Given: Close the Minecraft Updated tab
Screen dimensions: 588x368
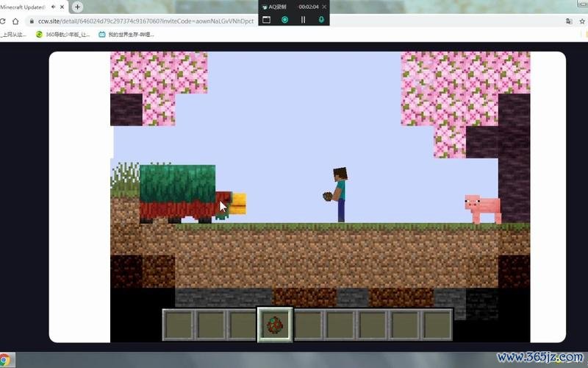Looking at the screenshot, I should pos(64,7).
